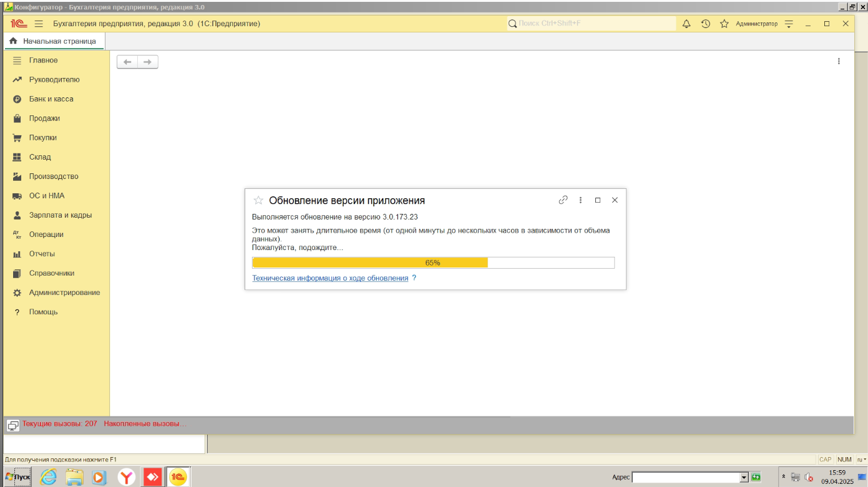Open the ru language selector
The width and height of the screenshot is (868, 487).
[861, 460]
